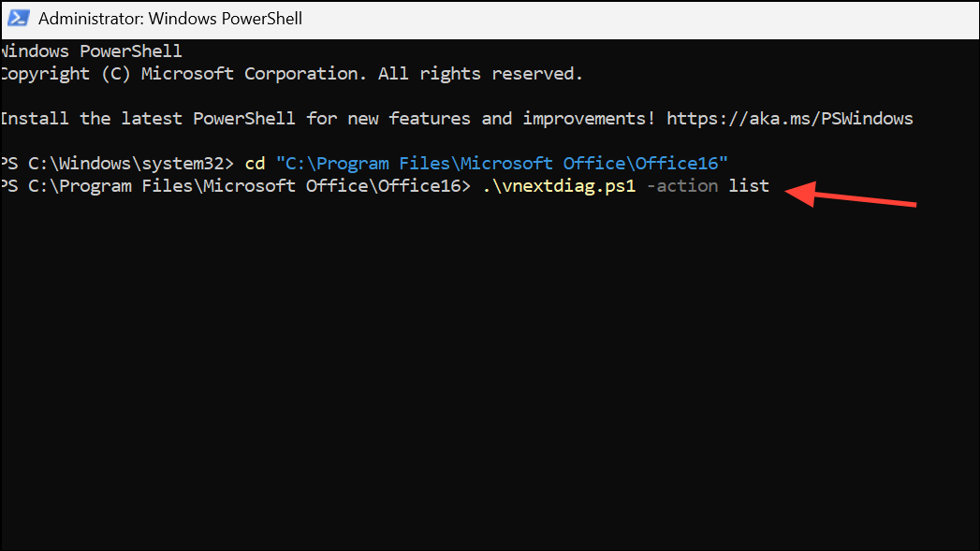Click the 'PS C:\Program Files\Microsoft Office\Office16>' prompt
The image size is (980, 551).
pyautogui.click(x=236, y=186)
